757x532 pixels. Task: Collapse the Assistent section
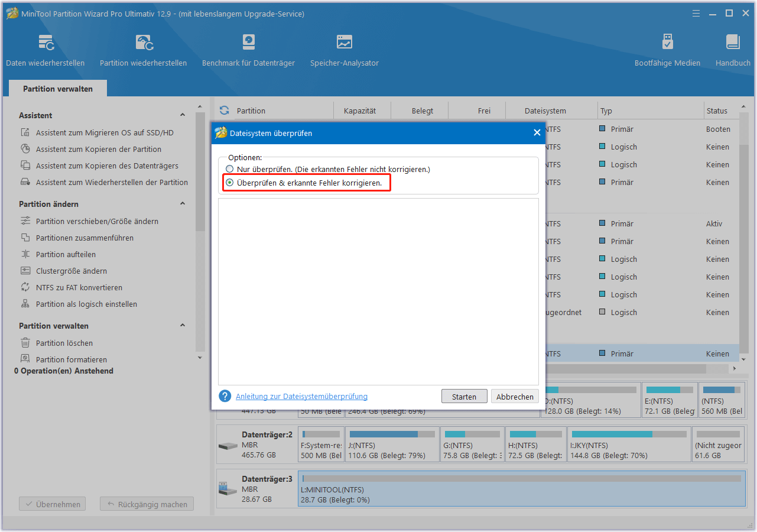pyautogui.click(x=183, y=115)
